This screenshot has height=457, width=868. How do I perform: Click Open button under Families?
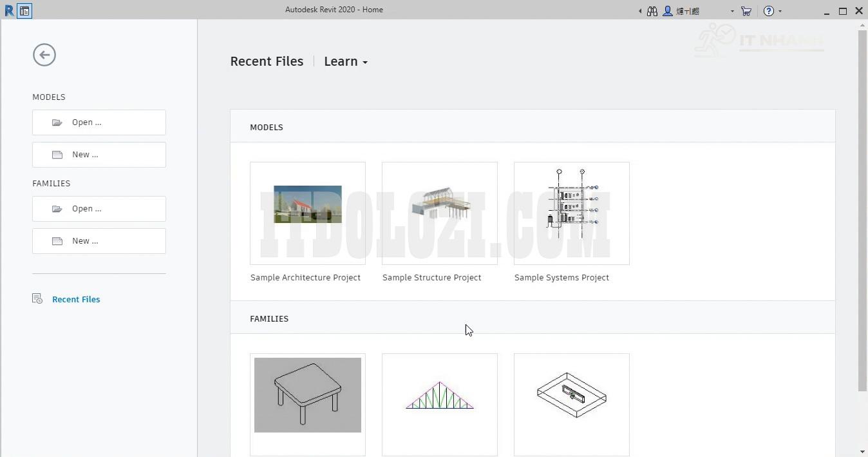pyautogui.click(x=99, y=209)
